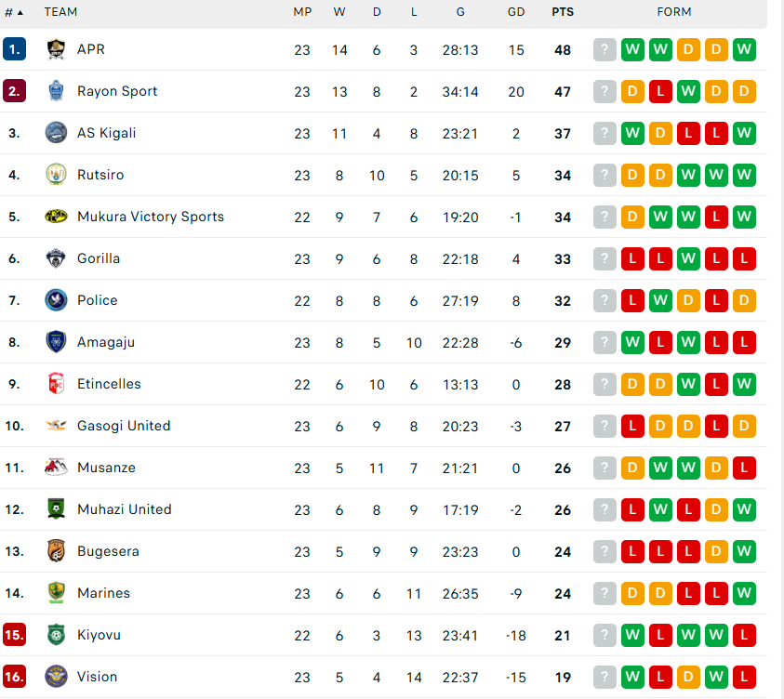Click the Police club crest
This screenshot has height=699, width=784.
[56, 300]
